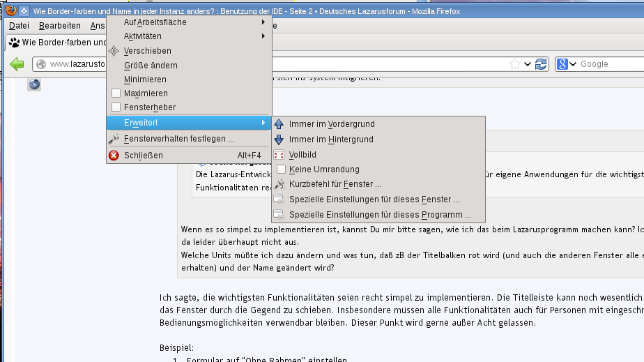
Task: Click the Immer im Vordergrund up-arrow icon
Action: (279, 124)
